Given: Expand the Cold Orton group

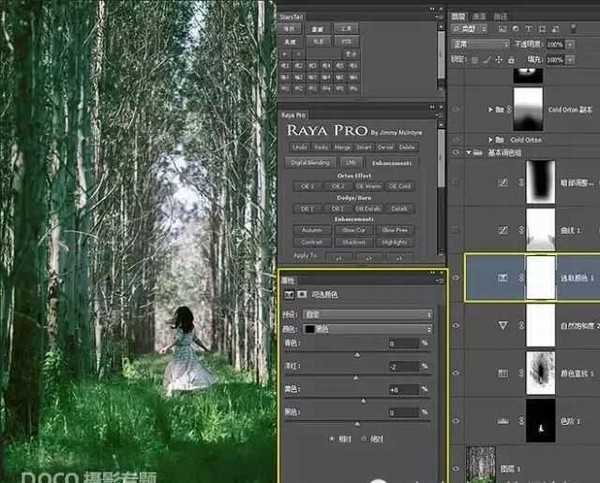Looking at the screenshot, I should pos(489,140).
